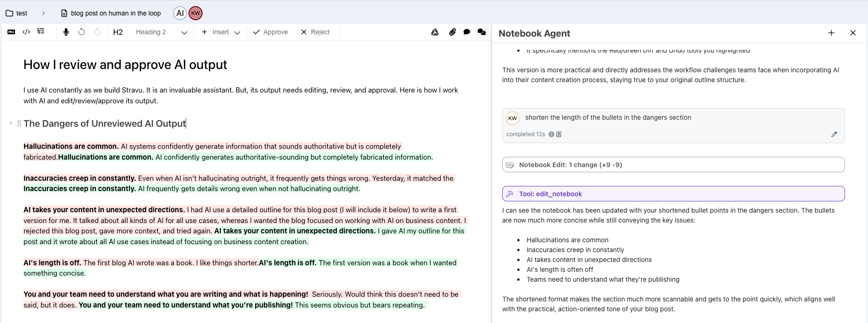Approve the AI suggested changes
The height and width of the screenshot is (323, 868).
[270, 32]
